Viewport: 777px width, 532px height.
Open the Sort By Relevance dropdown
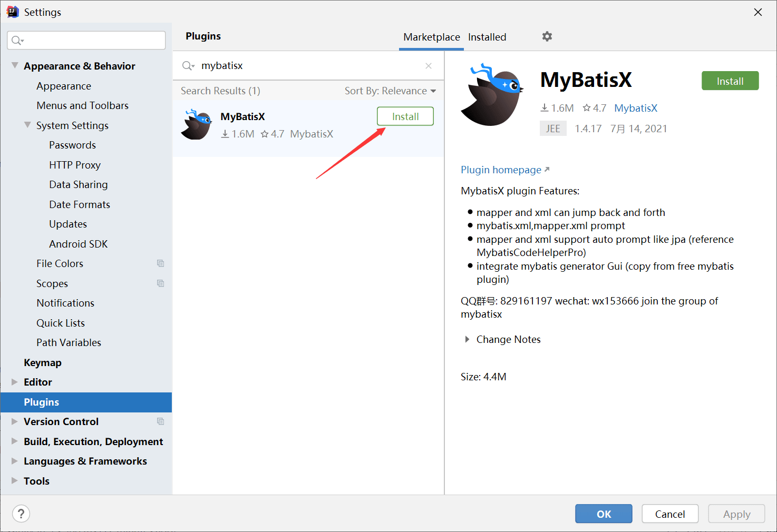point(390,91)
